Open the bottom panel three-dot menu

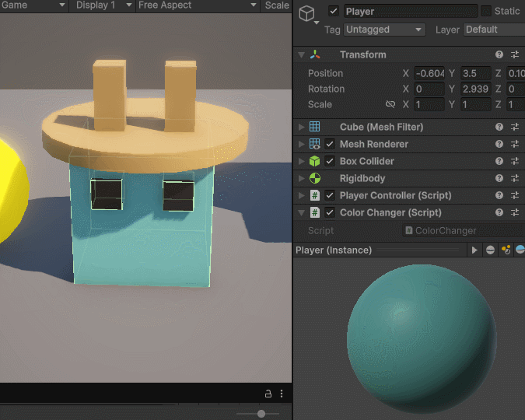pyautogui.click(x=282, y=394)
